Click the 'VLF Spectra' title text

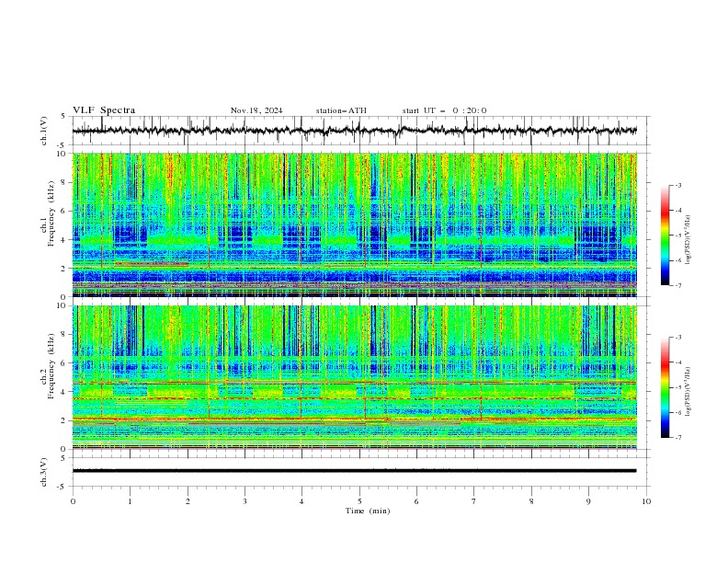pyautogui.click(x=104, y=110)
